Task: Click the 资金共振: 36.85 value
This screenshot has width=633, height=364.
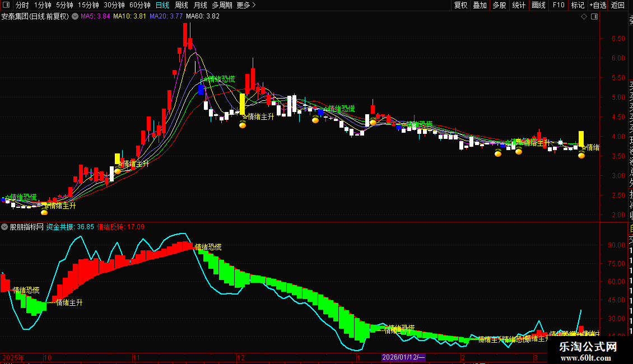Action: [70, 227]
